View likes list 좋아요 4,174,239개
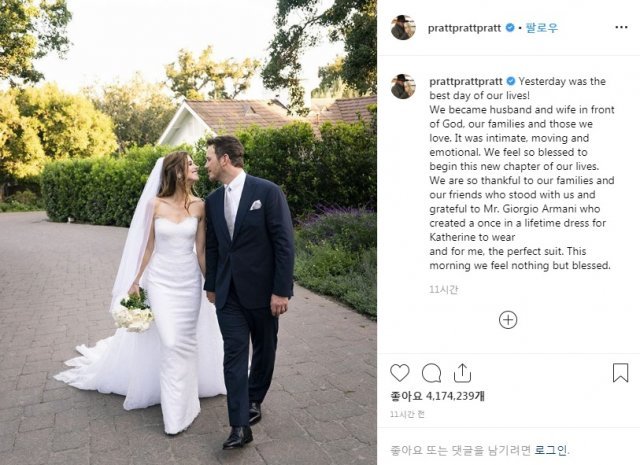Screen dimensions: 640x465 tap(438, 396)
